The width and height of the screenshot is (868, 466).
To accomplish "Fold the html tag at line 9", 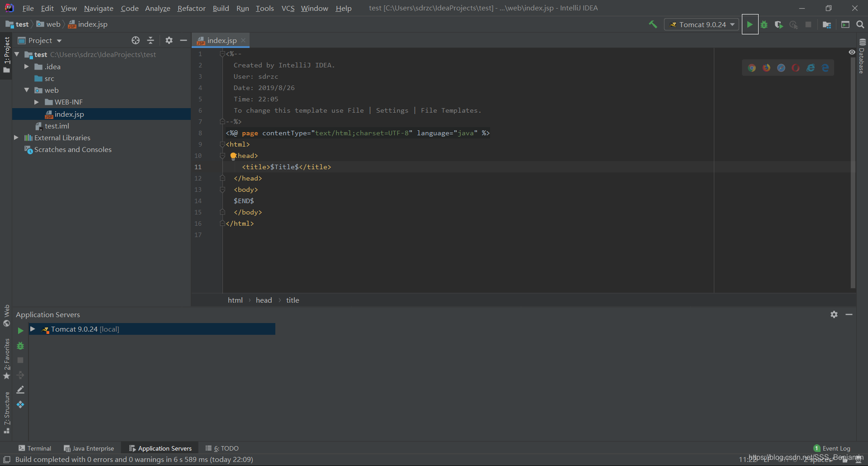I will tap(222, 144).
